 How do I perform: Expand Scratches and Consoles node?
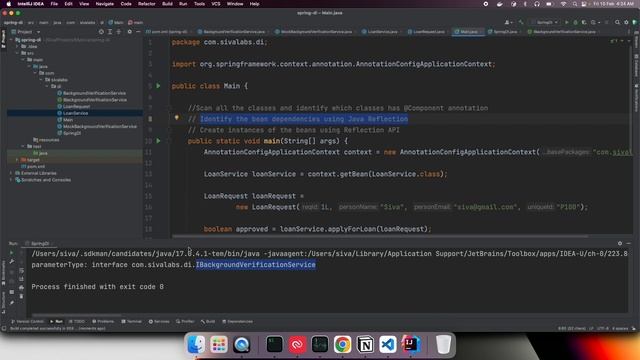(11, 180)
